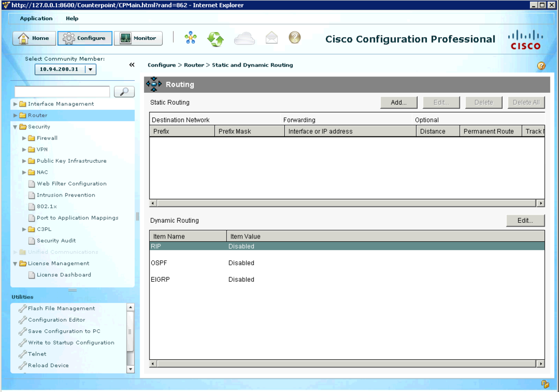Collapse the Security folder

15,127
